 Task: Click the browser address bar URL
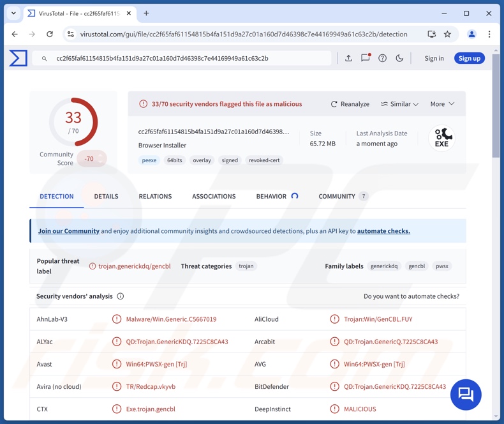coord(244,34)
